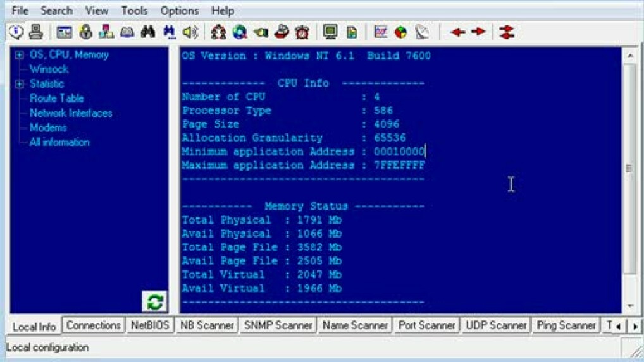The width and height of the screenshot is (644, 362).
Task: Click the alarm clock toolbar icon
Action: pos(302,32)
